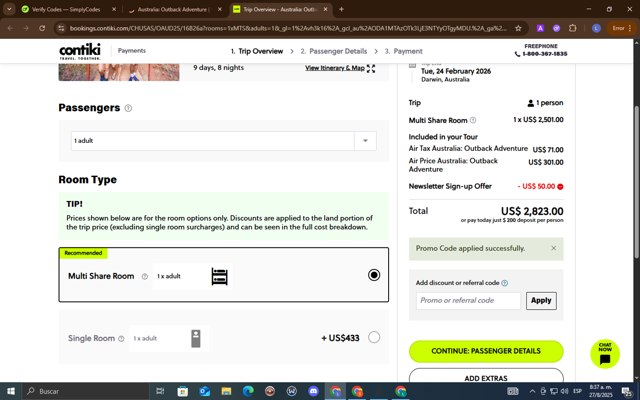Image resolution: width=640 pixels, height=400 pixels.
Task: Open Task View on the taskbar
Action: pyautogui.click(x=160, y=391)
